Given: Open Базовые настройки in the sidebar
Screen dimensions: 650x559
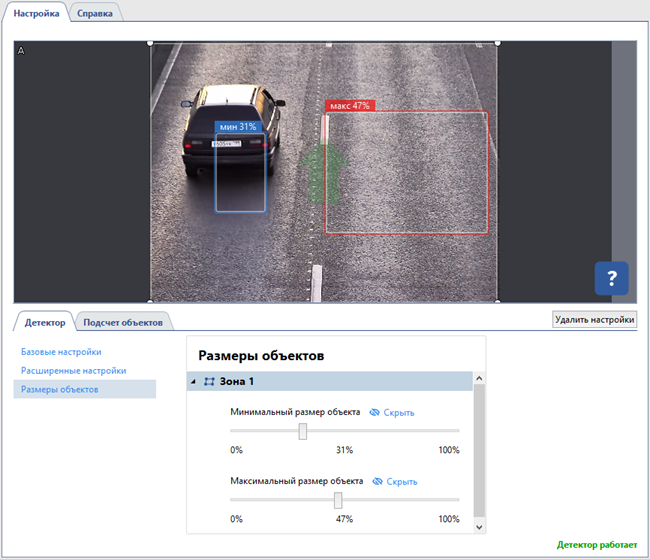Looking at the screenshot, I should click(61, 352).
